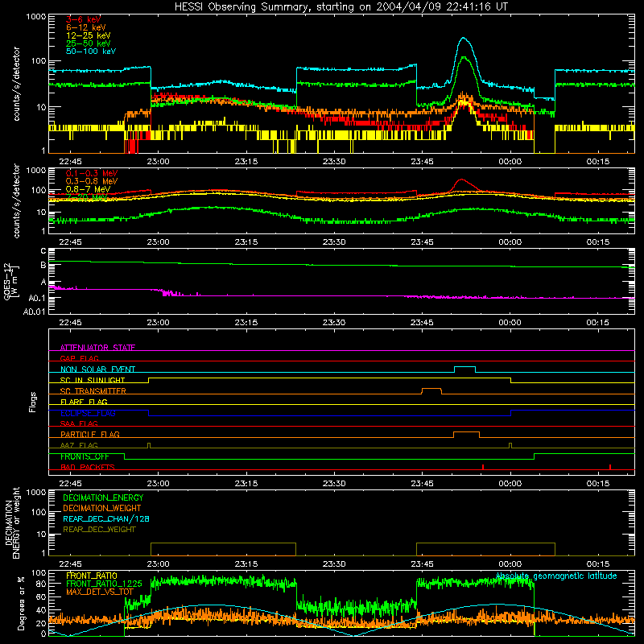Click the 50-100 keV curve peak
This screenshot has height=644, width=644.
tap(464, 38)
